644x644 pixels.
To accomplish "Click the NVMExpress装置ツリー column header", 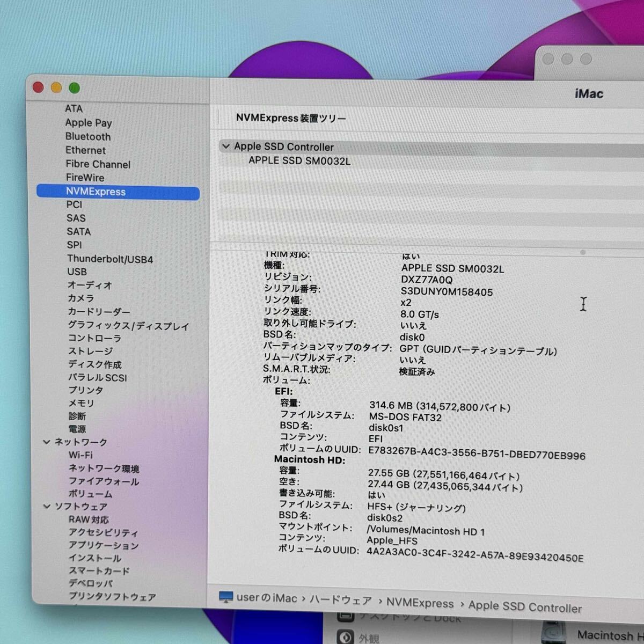I will coord(291,118).
